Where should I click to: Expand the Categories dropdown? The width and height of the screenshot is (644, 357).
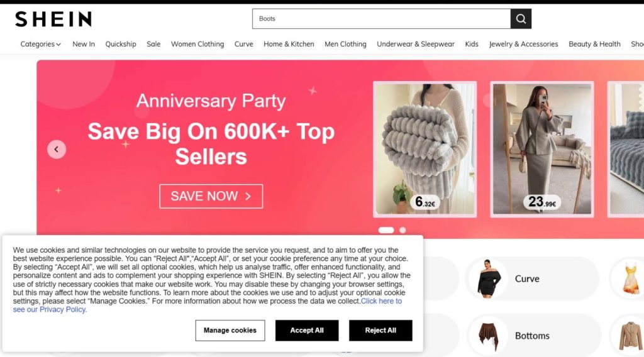click(x=41, y=44)
